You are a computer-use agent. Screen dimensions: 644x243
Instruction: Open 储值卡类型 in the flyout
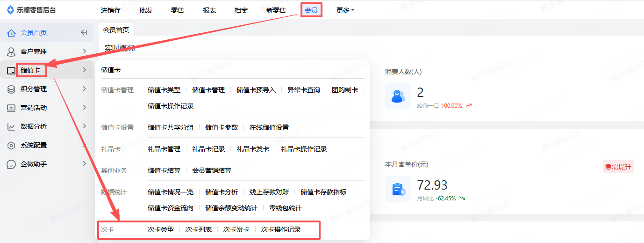click(164, 90)
